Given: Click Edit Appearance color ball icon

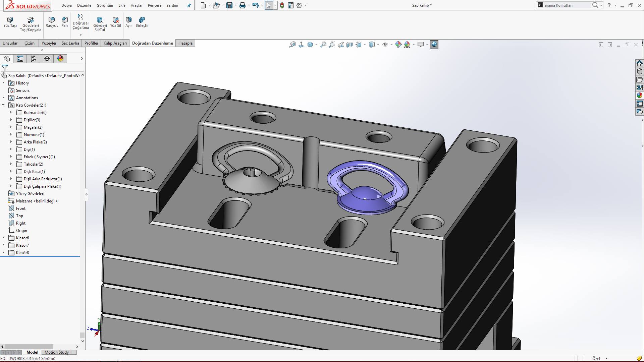Looking at the screenshot, I should (x=398, y=45).
